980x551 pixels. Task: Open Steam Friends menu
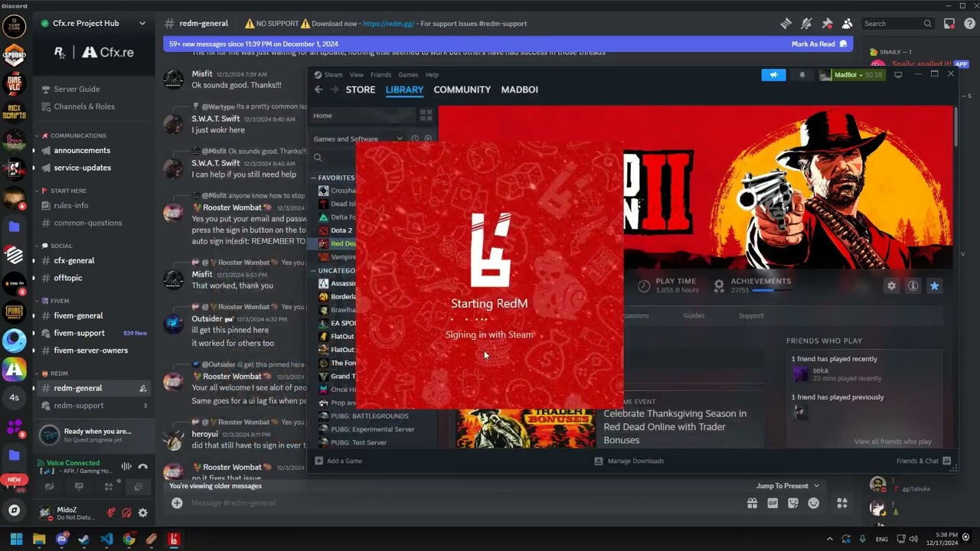click(381, 75)
